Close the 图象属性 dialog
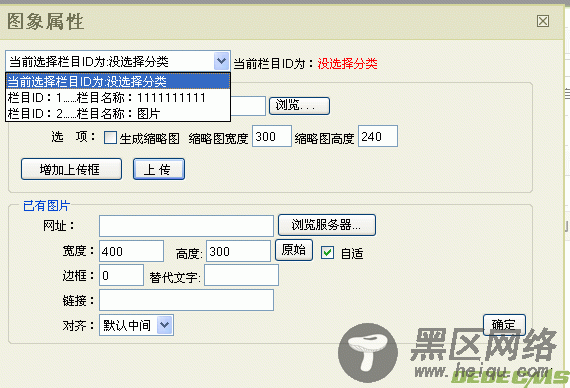 coord(543,21)
